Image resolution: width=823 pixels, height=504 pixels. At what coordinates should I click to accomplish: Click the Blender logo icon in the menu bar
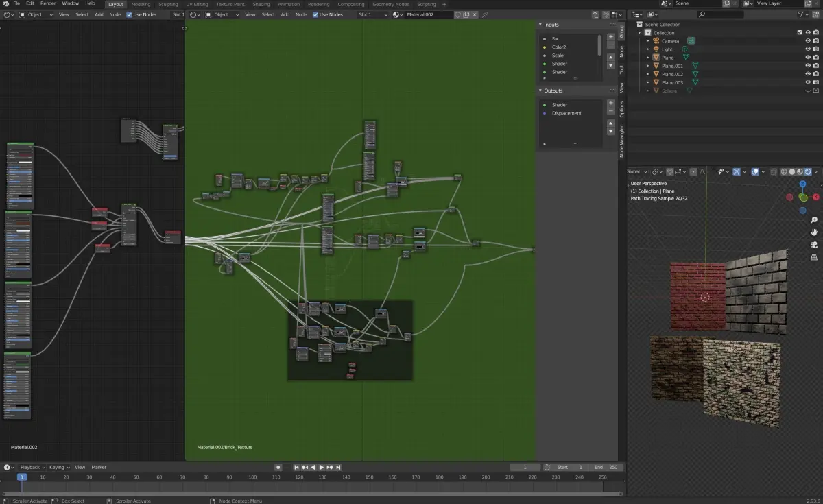tap(5, 3)
